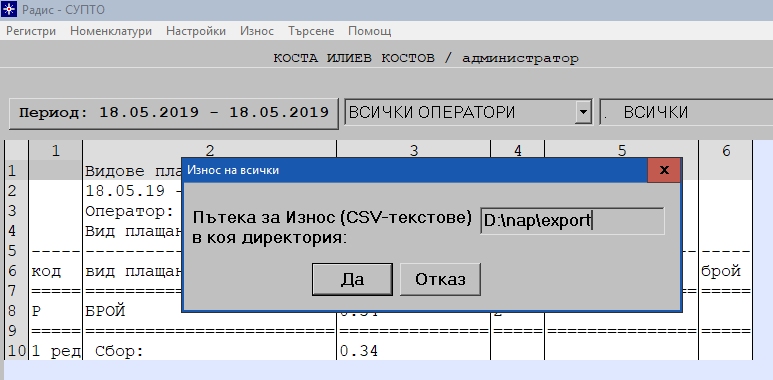Viewport: 773px width, 380px height.
Task: Open the Износ menu
Action: pos(257,31)
